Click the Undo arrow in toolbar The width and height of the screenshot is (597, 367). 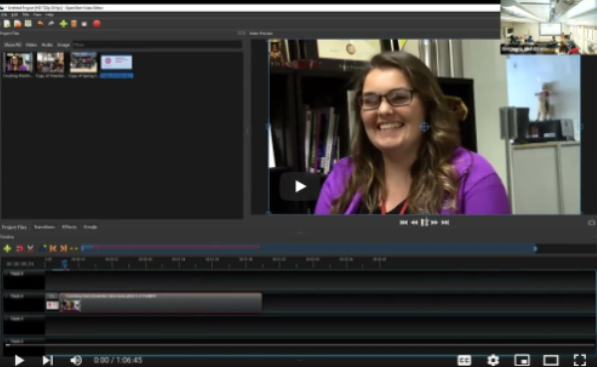click(40, 24)
